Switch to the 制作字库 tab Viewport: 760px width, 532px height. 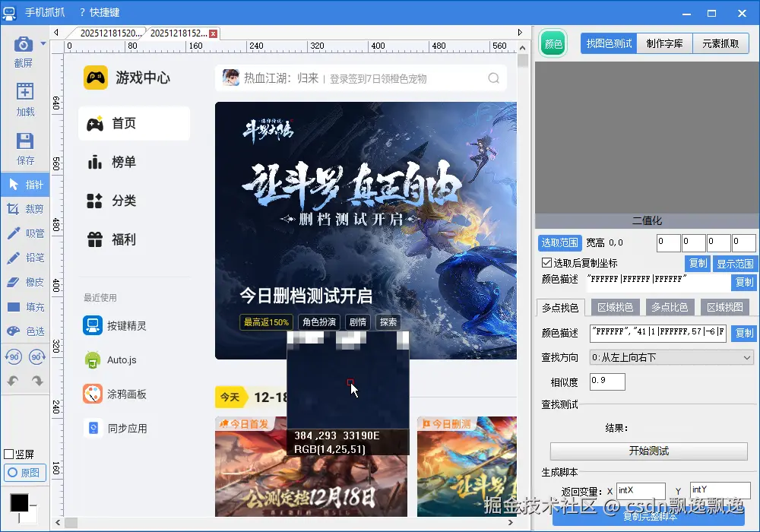tap(664, 43)
